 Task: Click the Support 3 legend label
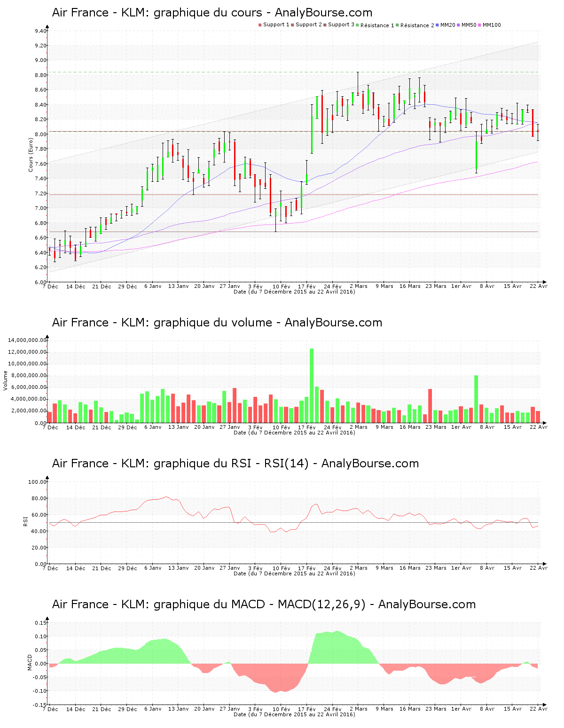[341, 25]
